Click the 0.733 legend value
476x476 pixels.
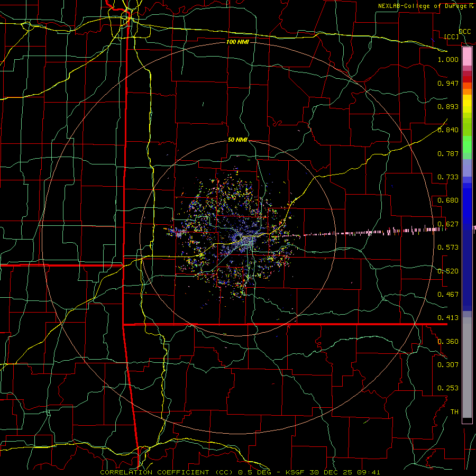pyautogui.click(x=448, y=177)
